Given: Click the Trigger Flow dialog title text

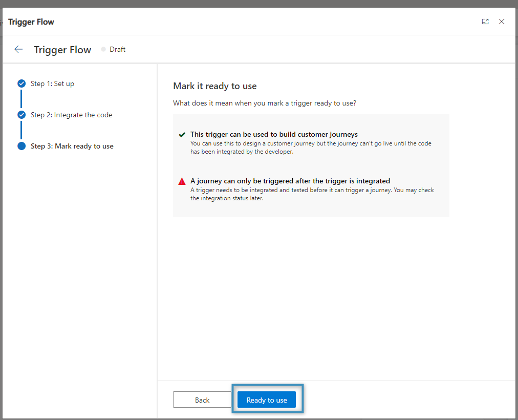Looking at the screenshot, I should 31,22.
